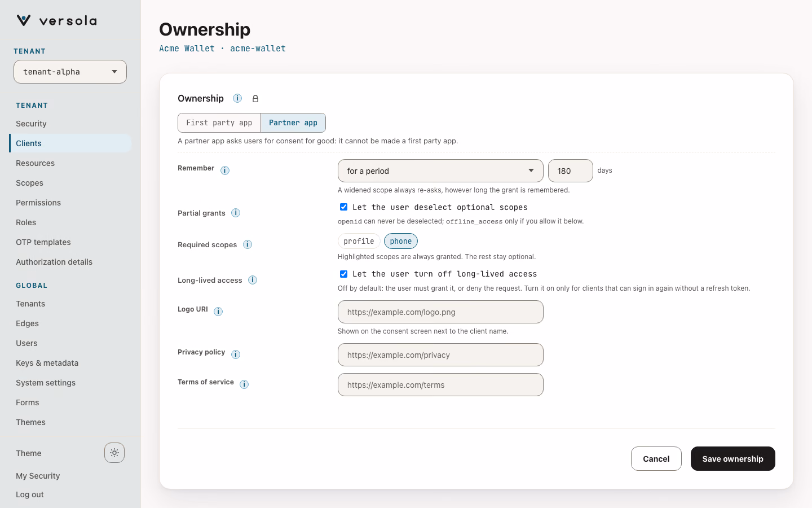The image size is (812, 508).
Task: Select the First party app option
Action: [219, 122]
